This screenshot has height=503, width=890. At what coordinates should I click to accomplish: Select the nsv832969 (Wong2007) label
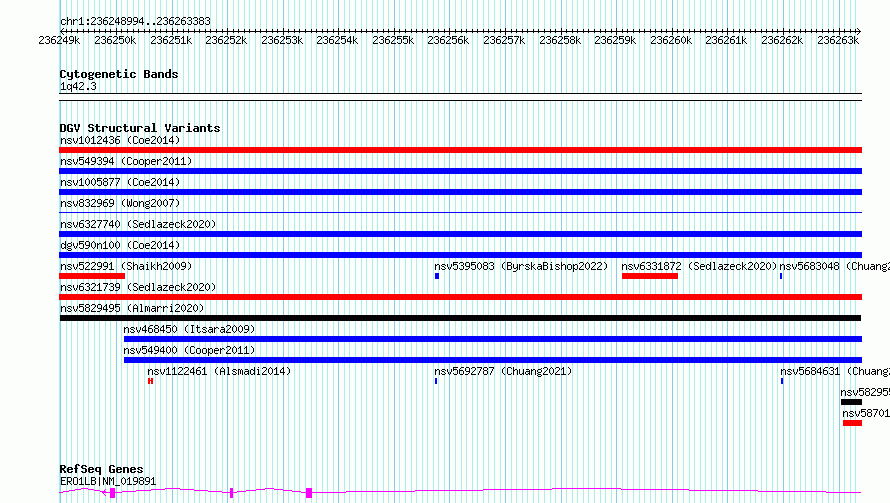click(120, 203)
